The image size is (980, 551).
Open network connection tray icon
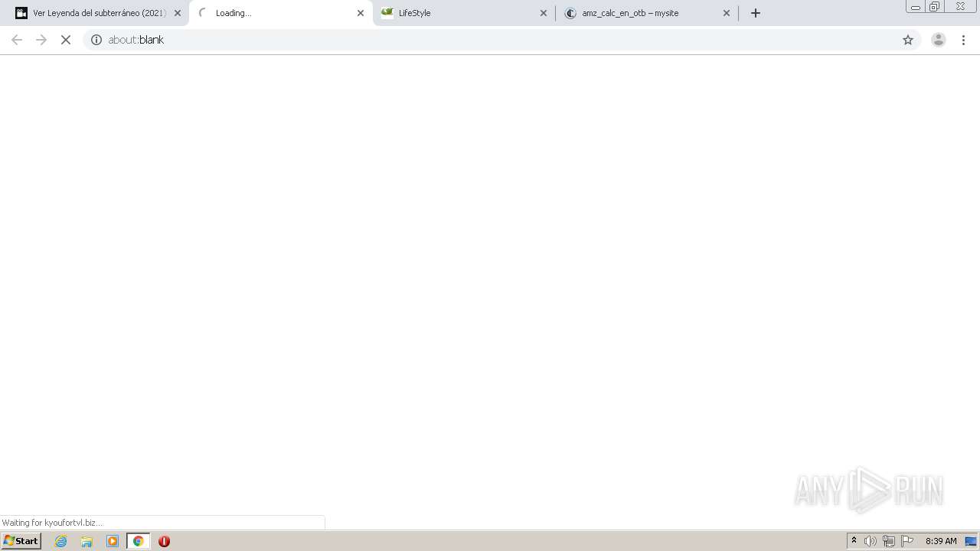pos(889,541)
